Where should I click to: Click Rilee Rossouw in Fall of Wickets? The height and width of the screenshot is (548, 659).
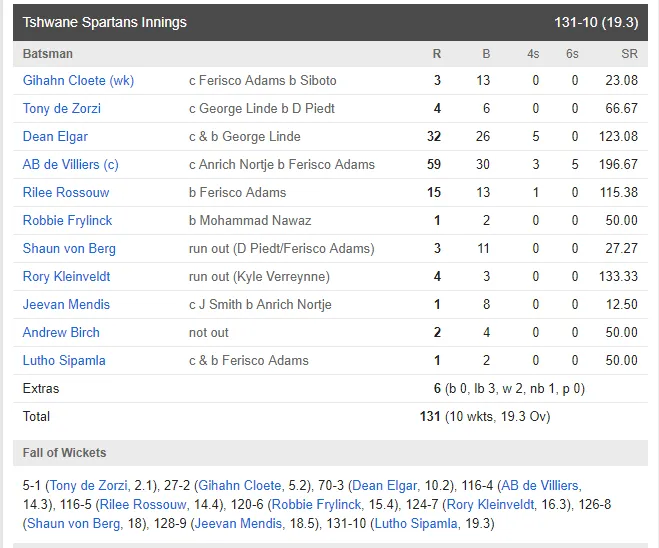click(x=143, y=504)
